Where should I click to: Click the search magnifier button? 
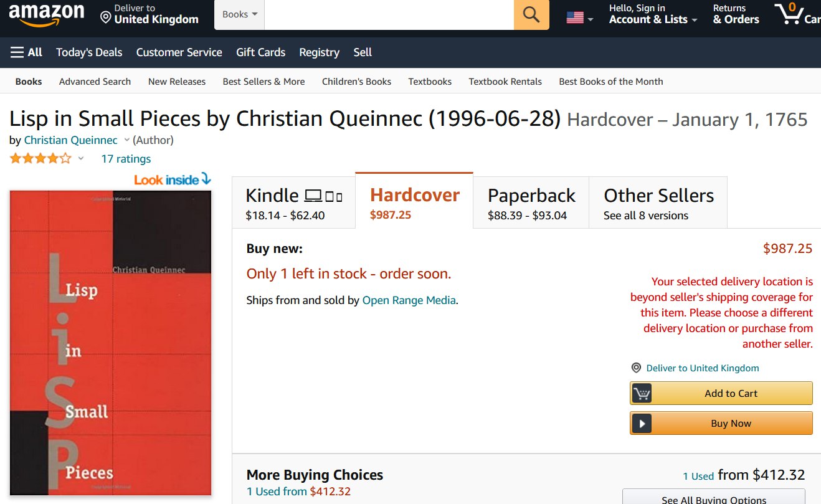[531, 15]
